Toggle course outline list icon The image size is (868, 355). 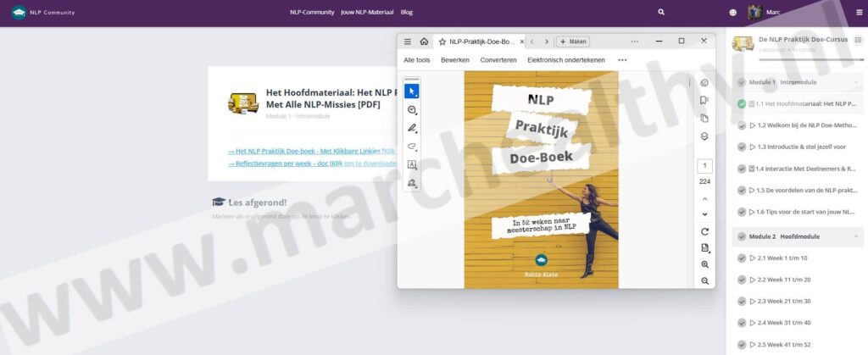[x=858, y=40]
